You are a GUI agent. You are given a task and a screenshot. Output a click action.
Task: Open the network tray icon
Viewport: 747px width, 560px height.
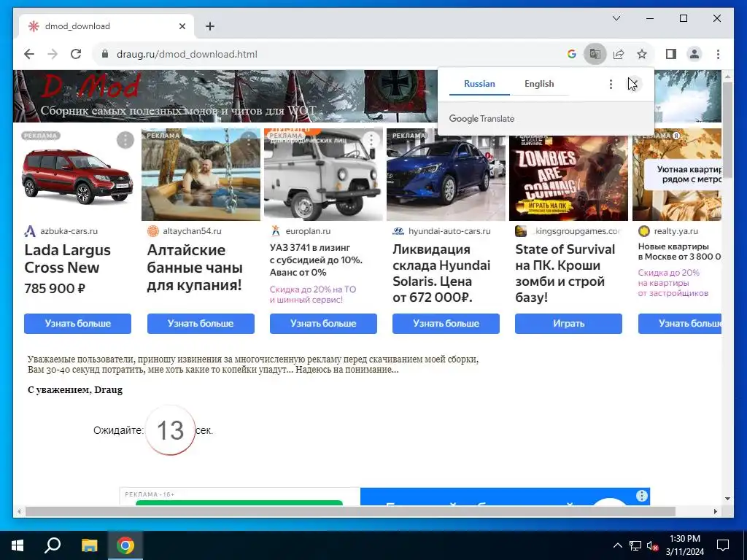[635, 545]
